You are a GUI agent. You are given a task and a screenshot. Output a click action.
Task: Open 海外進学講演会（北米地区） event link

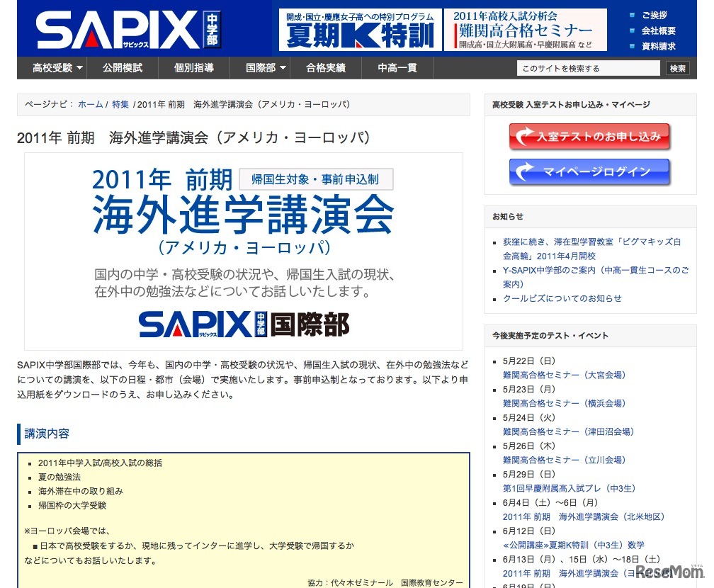click(584, 516)
